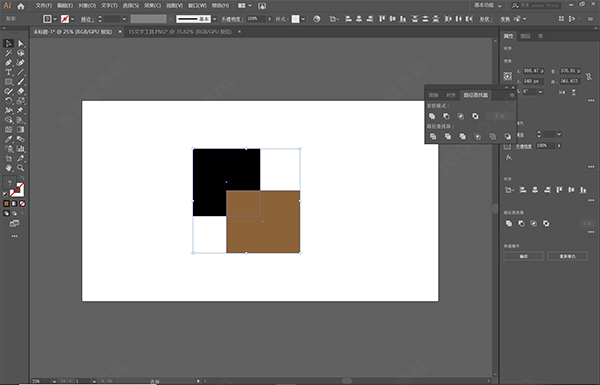Viewport: 600px width, 385px height.
Task: Click the 编组 button in quick actions
Action: pyautogui.click(x=523, y=256)
